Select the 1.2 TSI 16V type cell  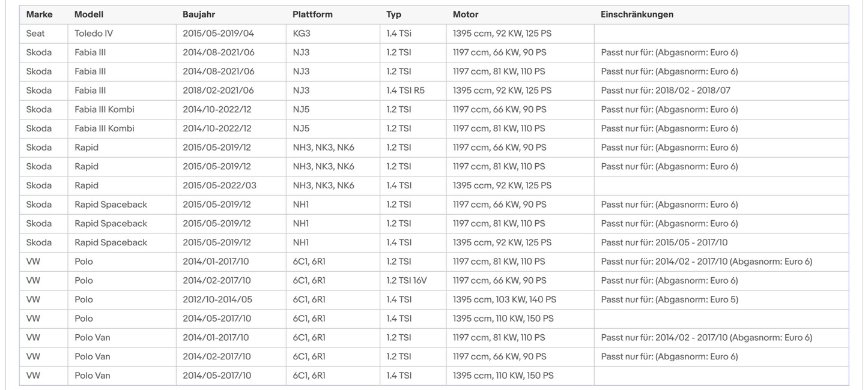[407, 280]
